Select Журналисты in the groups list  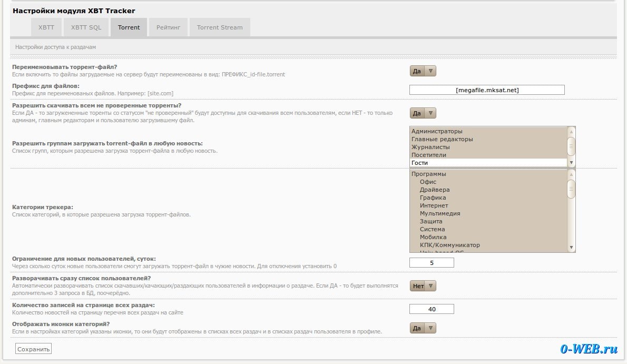coord(430,147)
